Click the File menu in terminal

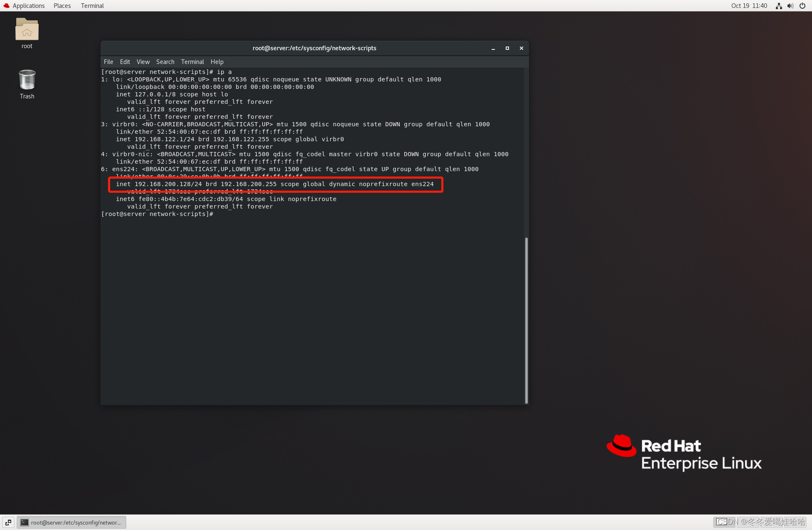point(109,61)
